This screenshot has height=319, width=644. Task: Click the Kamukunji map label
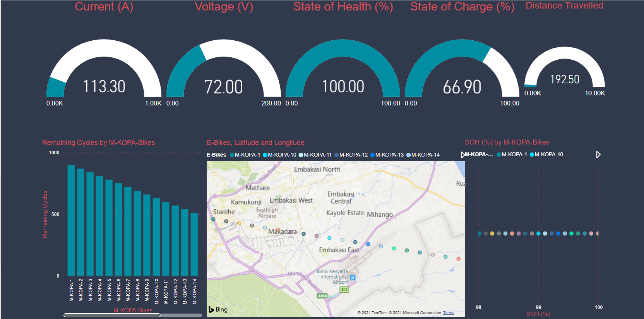[246, 202]
